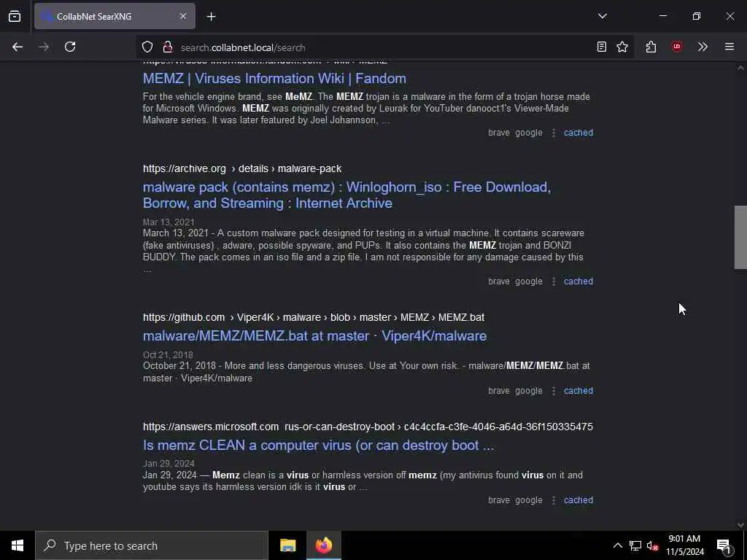Viewport: 747px width, 560px height.
Task: Close the CollabNet SearXNG tab
Action: pos(183,16)
